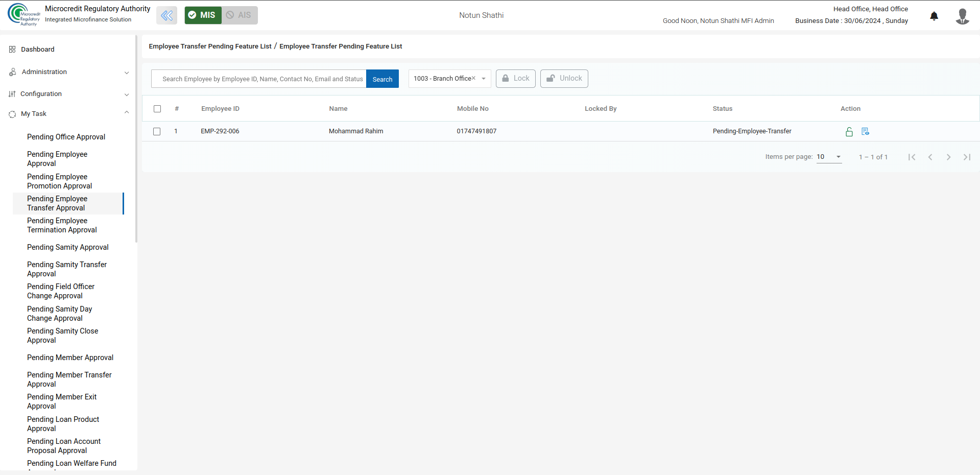The width and height of the screenshot is (980, 475).
Task: Switch to AIS mode
Action: [240, 15]
